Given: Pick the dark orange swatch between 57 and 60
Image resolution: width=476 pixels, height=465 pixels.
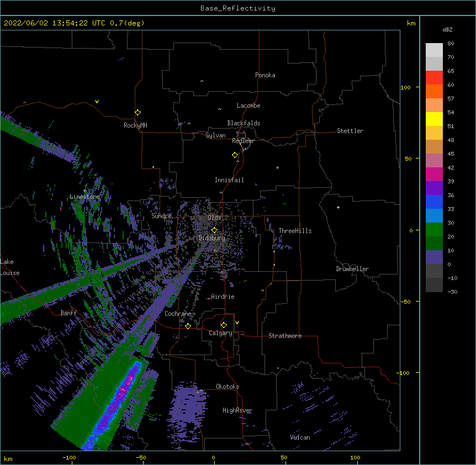Looking at the screenshot, I should (x=434, y=91).
